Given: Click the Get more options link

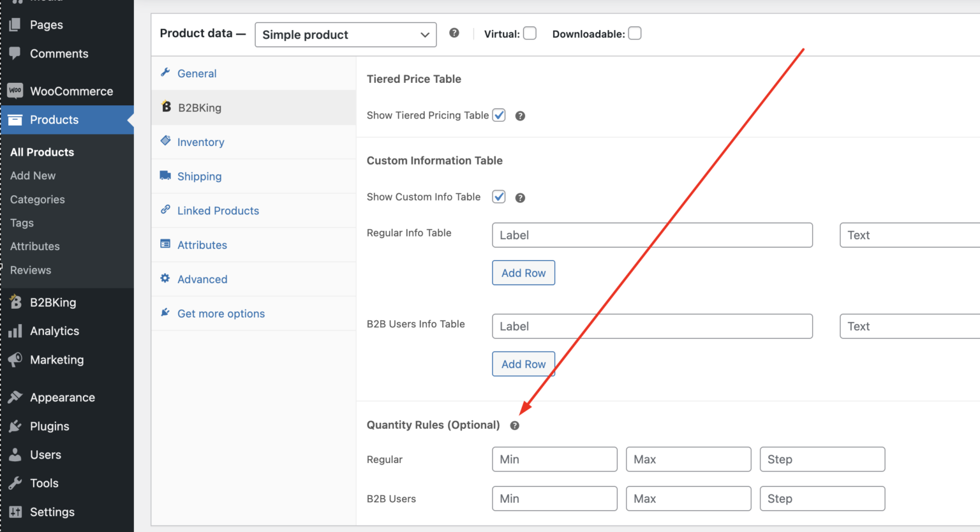Looking at the screenshot, I should tap(221, 313).
